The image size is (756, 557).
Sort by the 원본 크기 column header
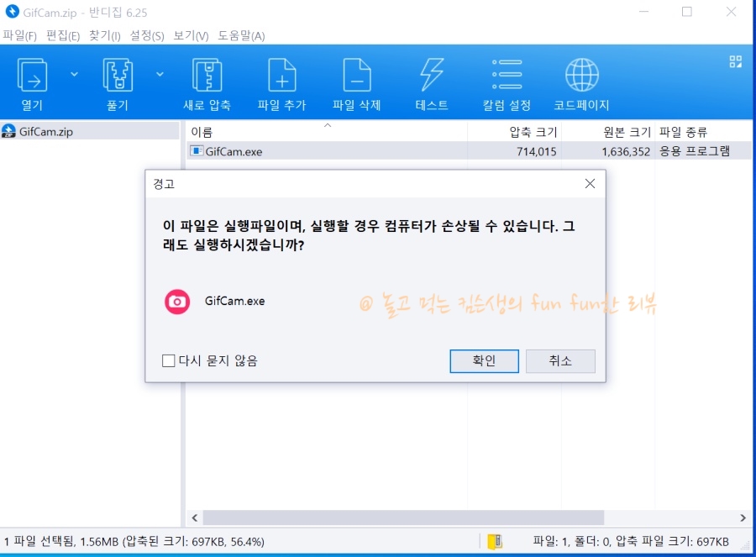click(608, 132)
